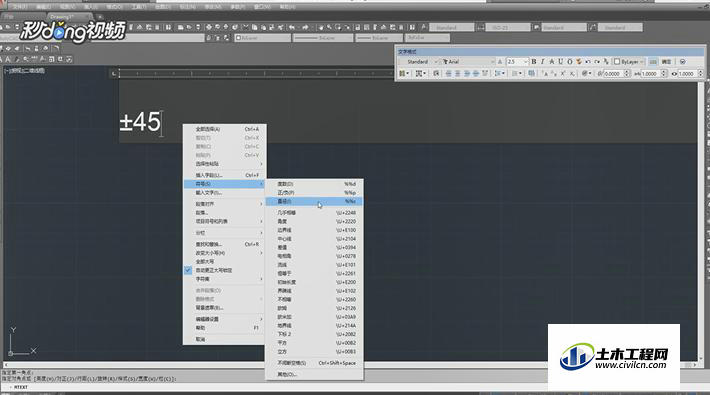Select distribute paragraph alignment icon
The width and height of the screenshot is (710, 395).
point(485,73)
